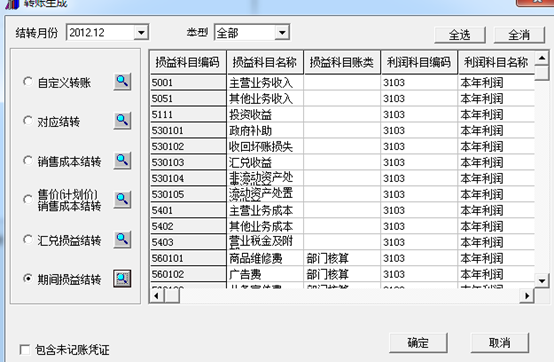Select the 对应结转 radio option
The height and width of the screenshot is (363, 555).
[x=28, y=121]
